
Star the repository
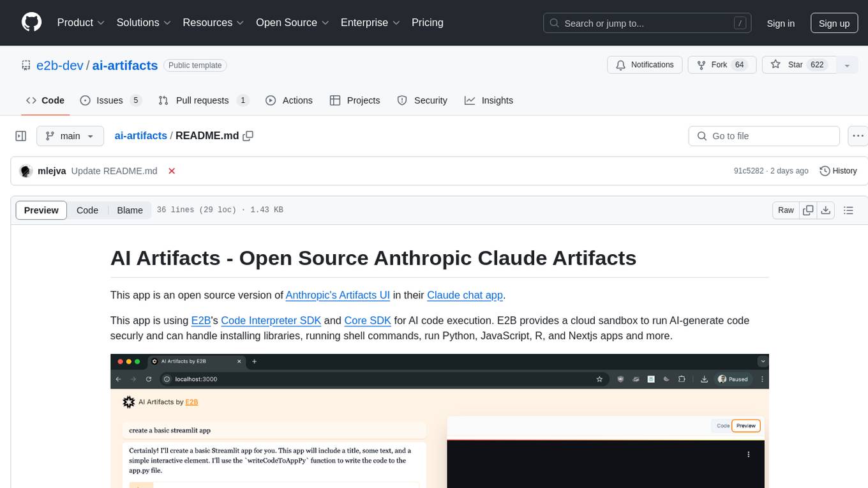(x=798, y=65)
